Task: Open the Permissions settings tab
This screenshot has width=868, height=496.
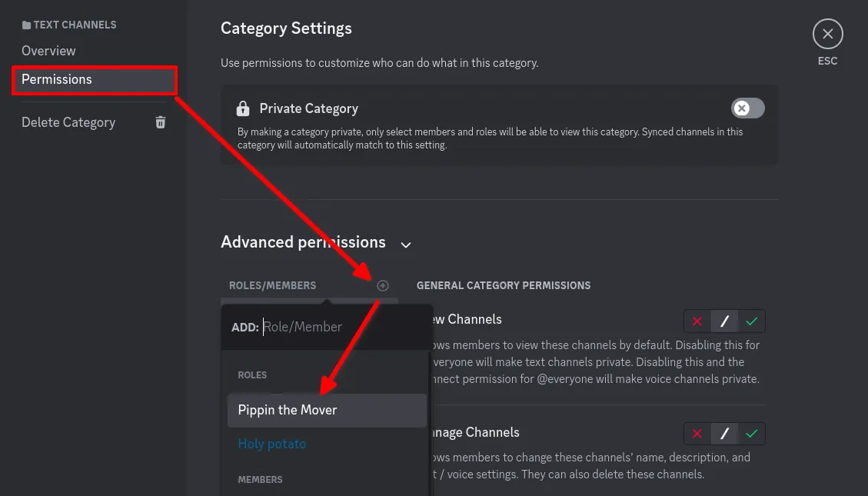Action: click(x=57, y=79)
